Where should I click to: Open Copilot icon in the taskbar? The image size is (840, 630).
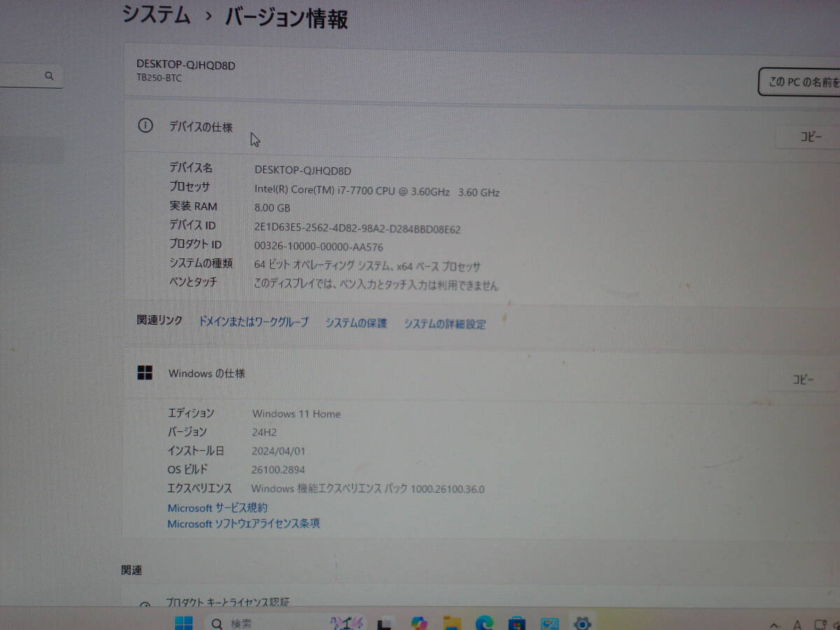tap(419, 623)
